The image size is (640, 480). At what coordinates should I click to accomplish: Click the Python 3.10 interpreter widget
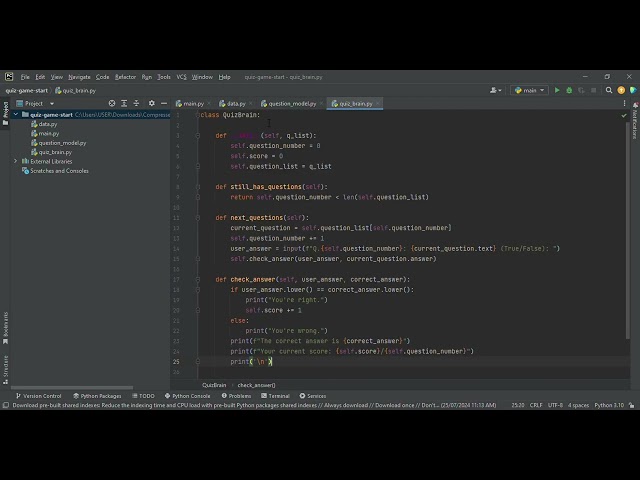point(609,405)
